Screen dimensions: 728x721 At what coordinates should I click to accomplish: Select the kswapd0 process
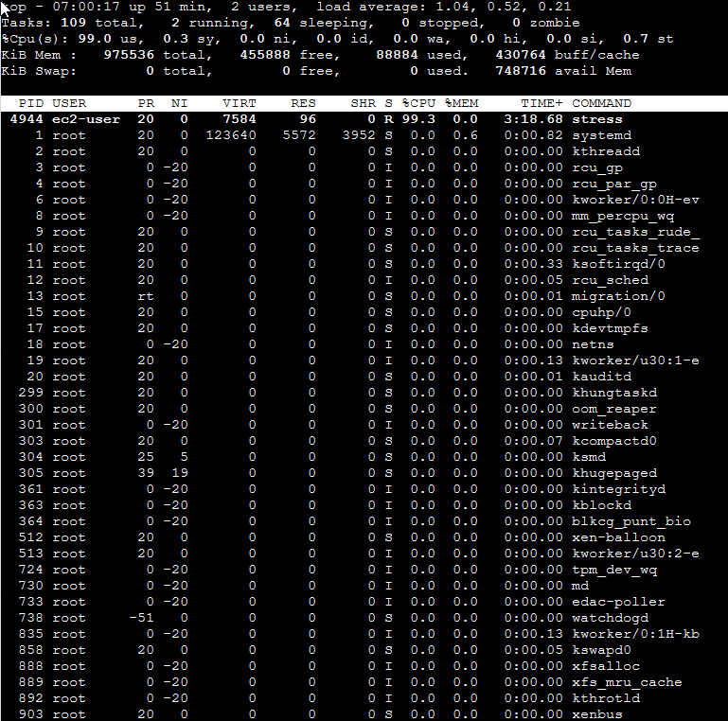tap(602, 650)
